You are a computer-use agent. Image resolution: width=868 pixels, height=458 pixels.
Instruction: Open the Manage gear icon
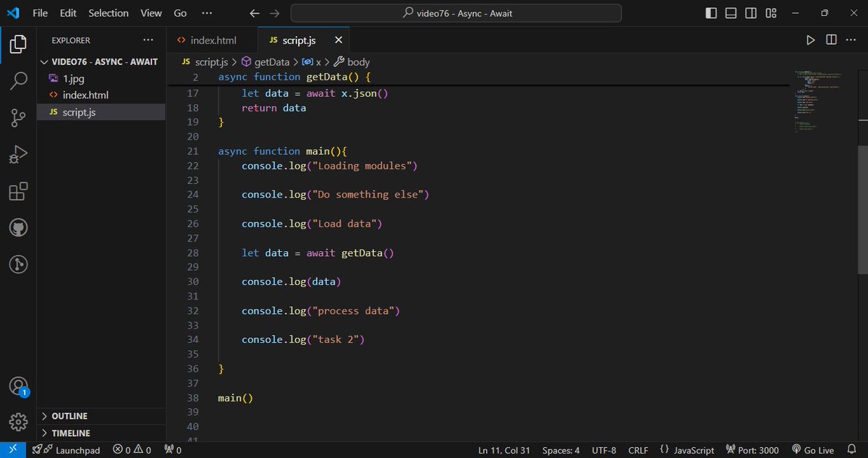18,422
